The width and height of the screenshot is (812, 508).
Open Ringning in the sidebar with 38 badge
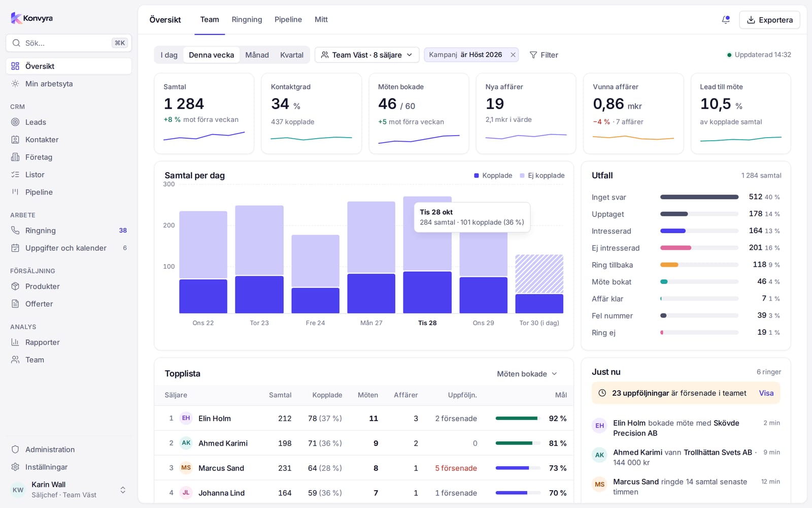[x=69, y=231]
